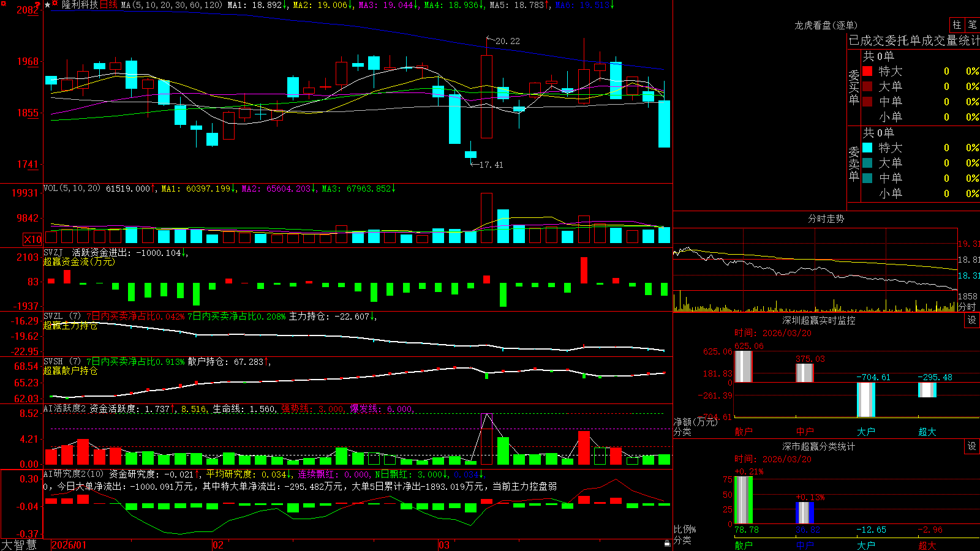The width and height of the screenshot is (980, 551).
Task: Switch 龙虎看盘 to 笔 tick mode
Action: click(973, 24)
